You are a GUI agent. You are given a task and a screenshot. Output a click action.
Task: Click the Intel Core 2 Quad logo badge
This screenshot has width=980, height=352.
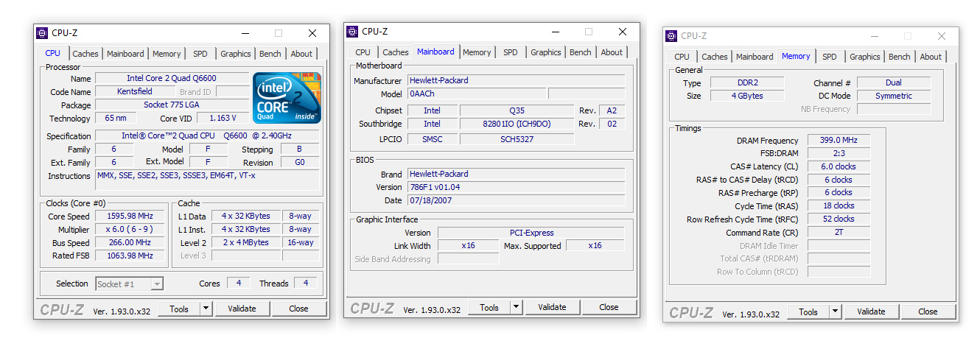coord(287,97)
